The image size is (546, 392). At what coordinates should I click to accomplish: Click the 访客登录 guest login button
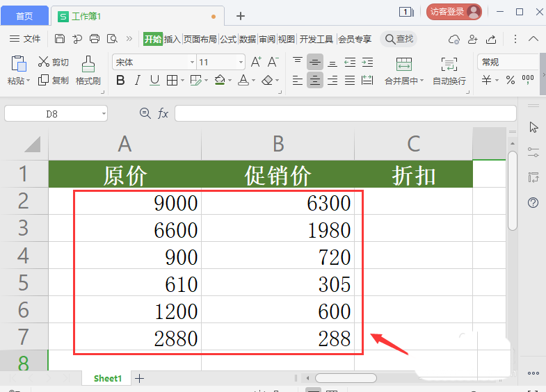pyautogui.click(x=454, y=12)
